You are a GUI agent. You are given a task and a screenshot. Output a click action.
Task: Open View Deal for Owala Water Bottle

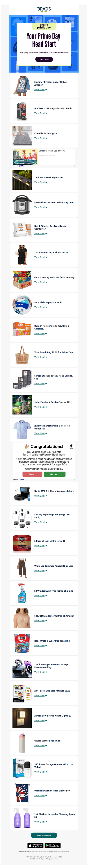(x=41, y=745)
